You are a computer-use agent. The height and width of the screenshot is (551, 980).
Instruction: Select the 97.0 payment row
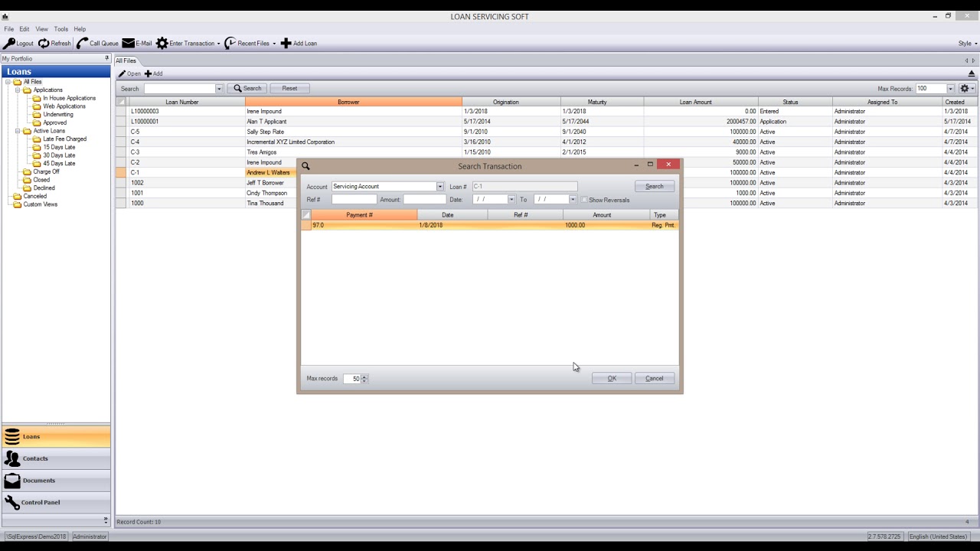[490, 226]
